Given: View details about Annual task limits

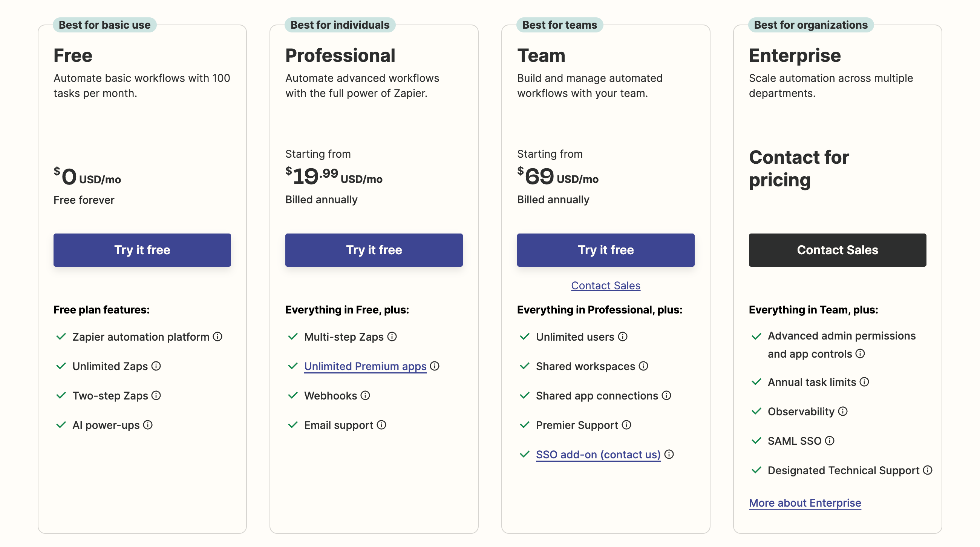Looking at the screenshot, I should 865,382.
